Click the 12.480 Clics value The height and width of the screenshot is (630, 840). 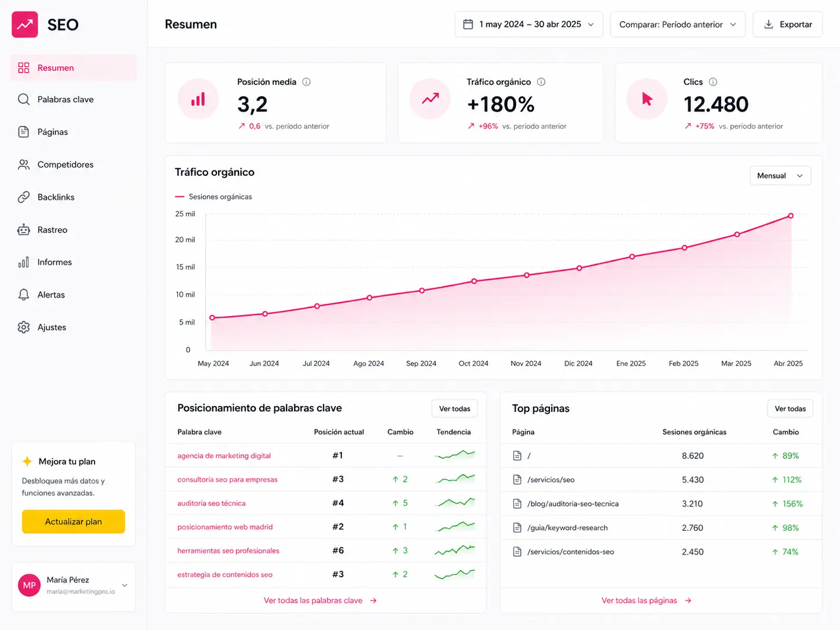click(716, 104)
